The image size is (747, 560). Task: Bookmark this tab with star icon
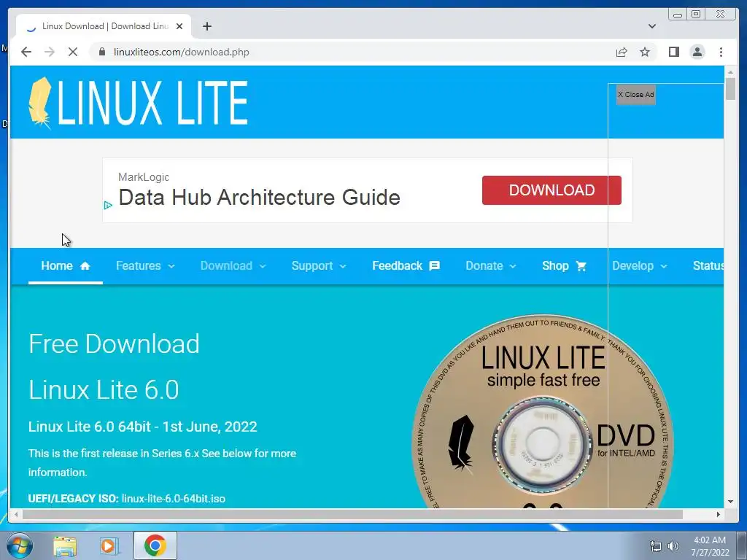pyautogui.click(x=645, y=52)
